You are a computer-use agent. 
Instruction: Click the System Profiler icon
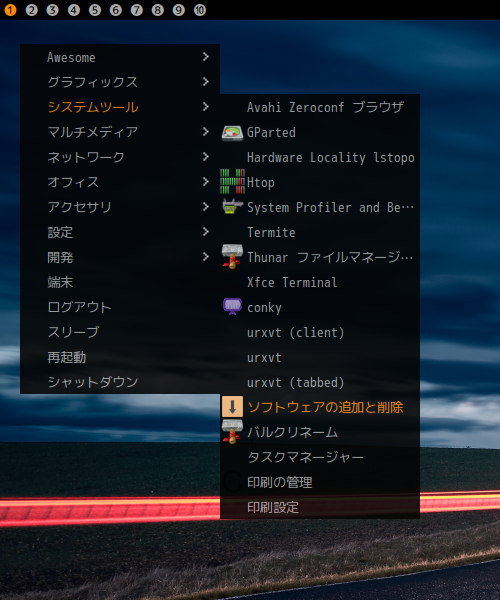click(x=232, y=206)
